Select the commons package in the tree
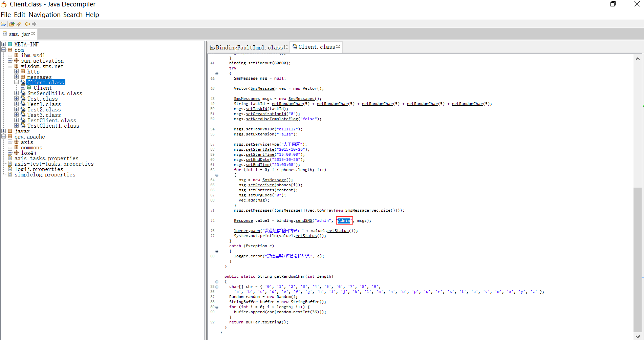Screen dimensions: 644x340 [31, 147]
